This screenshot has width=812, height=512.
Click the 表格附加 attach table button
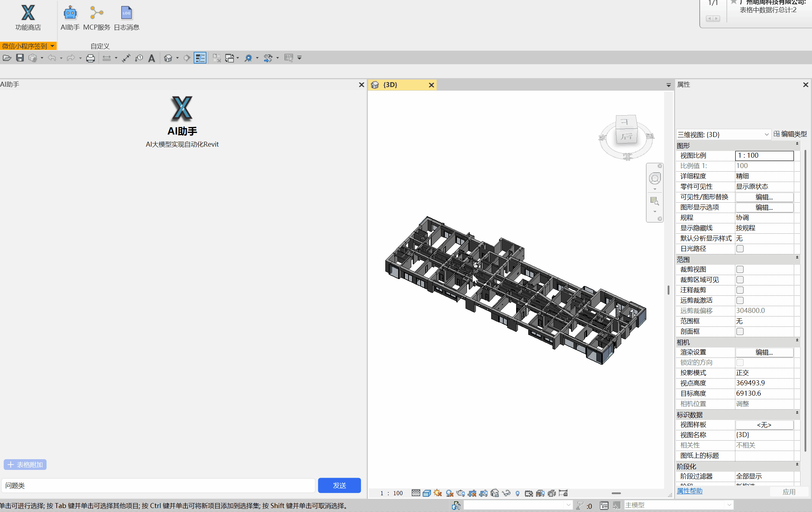[25, 465]
